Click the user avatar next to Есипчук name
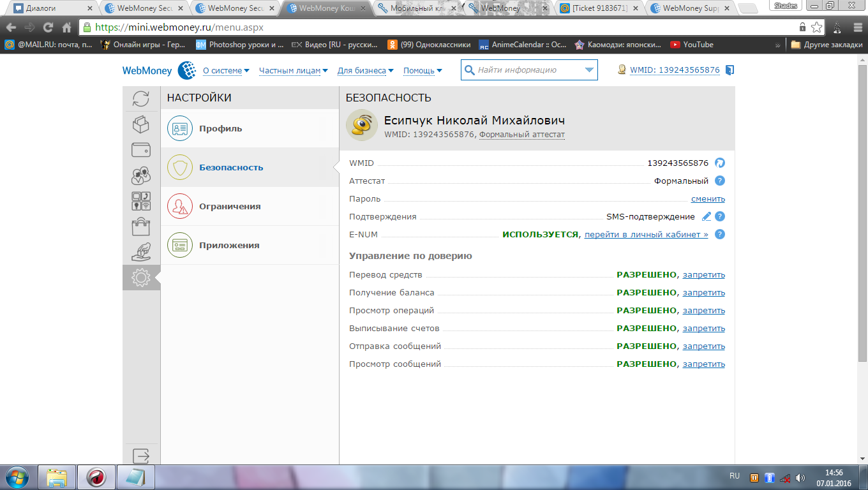This screenshot has height=490, width=868. tap(362, 125)
